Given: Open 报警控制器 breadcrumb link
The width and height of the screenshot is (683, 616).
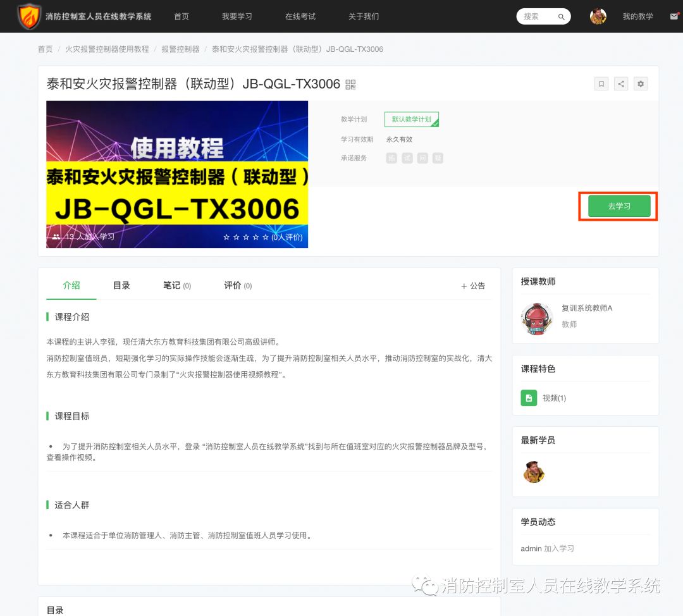Looking at the screenshot, I should [180, 49].
